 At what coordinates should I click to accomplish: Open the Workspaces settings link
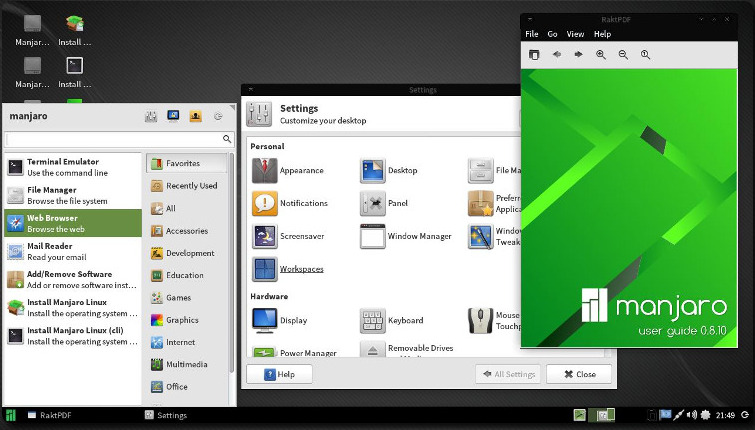coord(301,269)
